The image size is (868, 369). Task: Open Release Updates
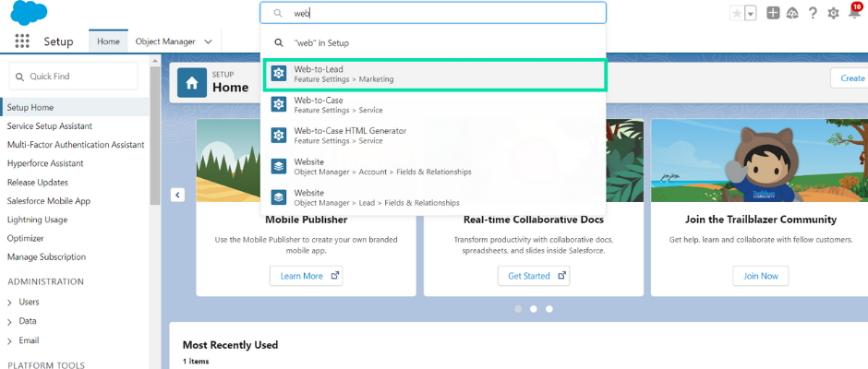(x=38, y=182)
